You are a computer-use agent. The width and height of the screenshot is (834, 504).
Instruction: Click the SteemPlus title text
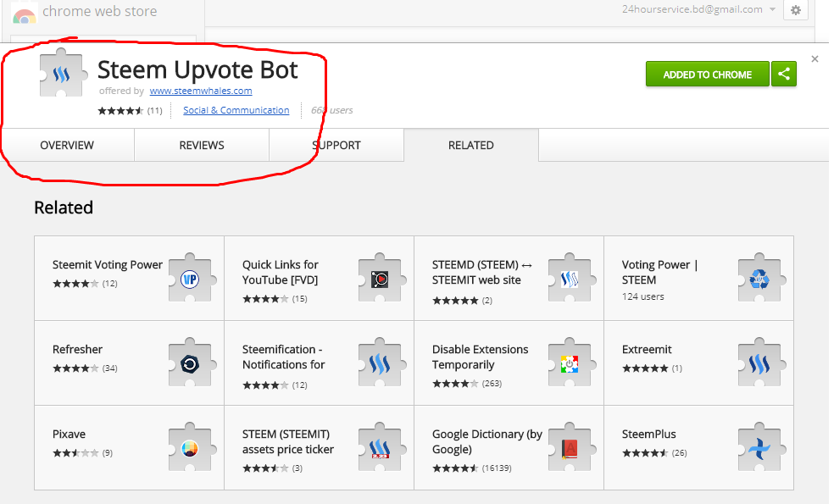(x=649, y=434)
